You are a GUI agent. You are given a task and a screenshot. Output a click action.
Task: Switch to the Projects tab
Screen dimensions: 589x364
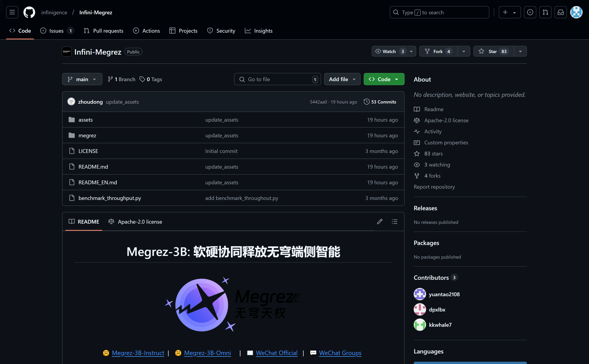coord(183,31)
